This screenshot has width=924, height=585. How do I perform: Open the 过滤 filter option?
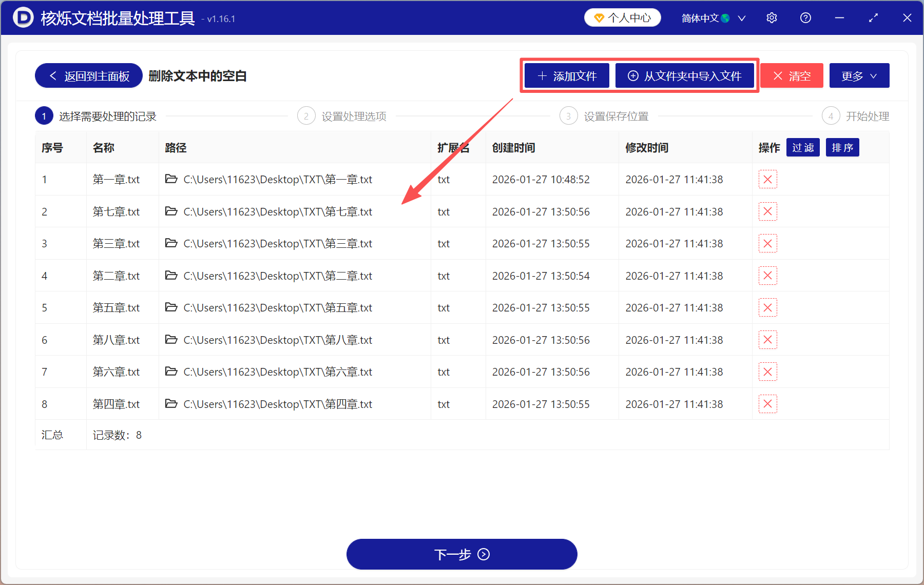click(803, 147)
